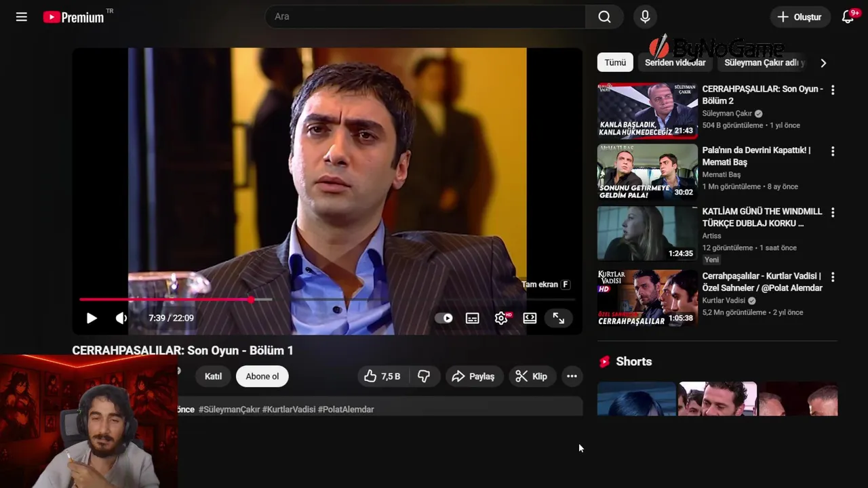Click Süleyman Çakır channel under Bölüm 2
Screen dimensions: 868x488
pyautogui.click(x=727, y=114)
